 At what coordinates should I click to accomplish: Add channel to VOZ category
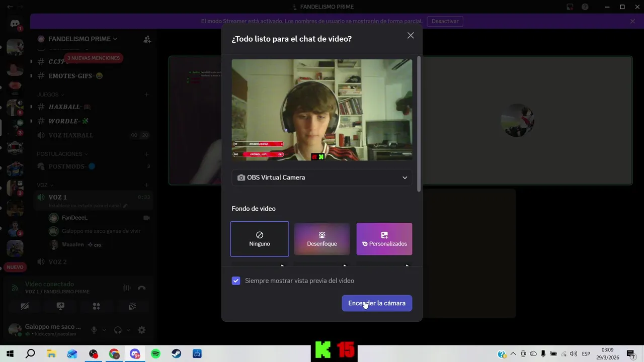click(x=146, y=185)
